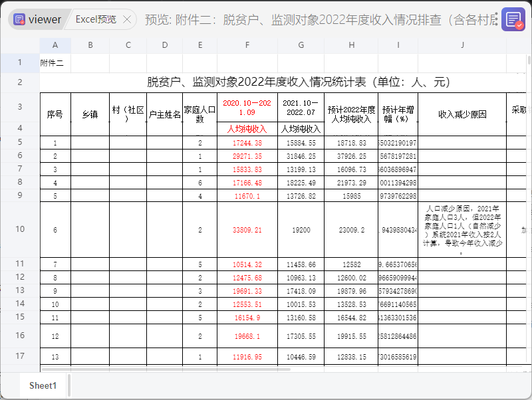532x400 pixels.
Task: Click the 2021.10—2022.07 header cell
Action: click(x=301, y=108)
